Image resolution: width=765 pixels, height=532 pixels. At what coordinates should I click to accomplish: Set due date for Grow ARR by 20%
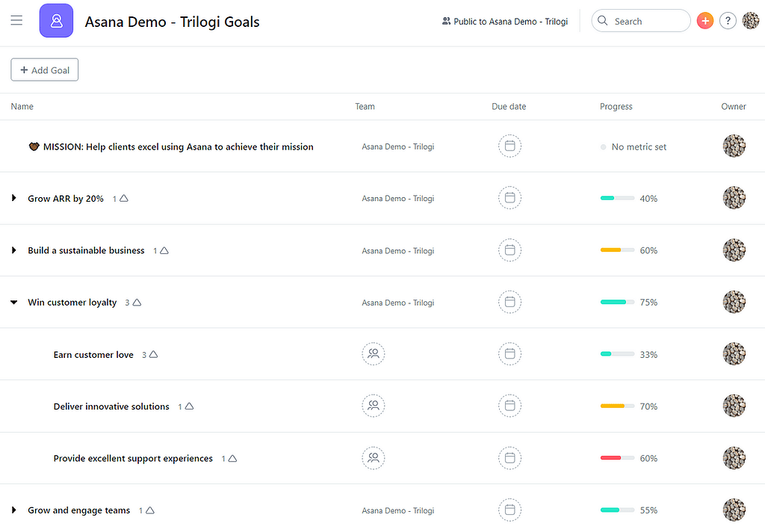tap(510, 198)
